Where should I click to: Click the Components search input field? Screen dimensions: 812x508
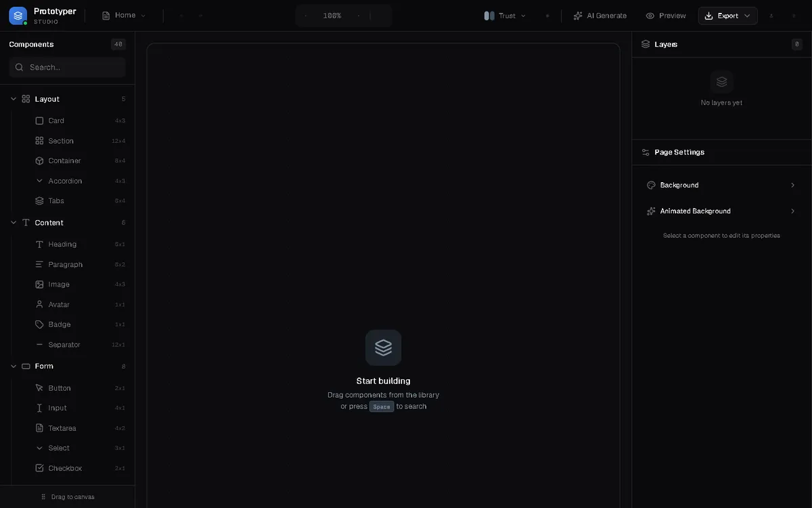[x=68, y=67]
